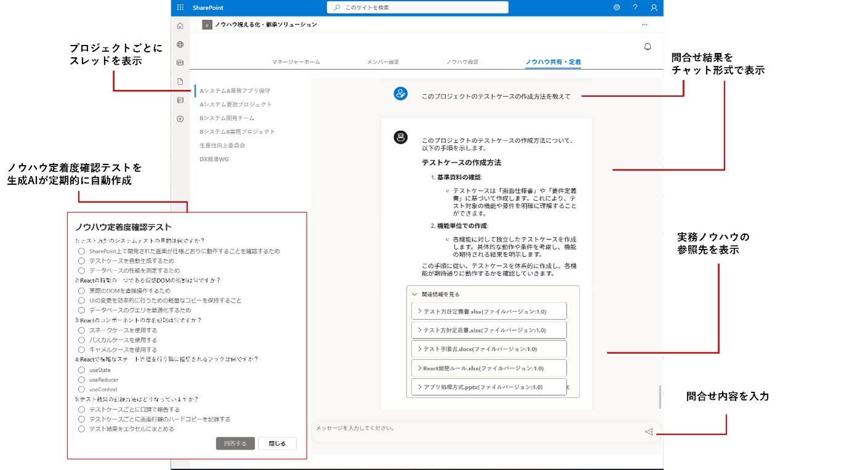Select テスト結果をエクセルにまとめる radio option
This screenshot has width=868, height=470.
pos(81,429)
